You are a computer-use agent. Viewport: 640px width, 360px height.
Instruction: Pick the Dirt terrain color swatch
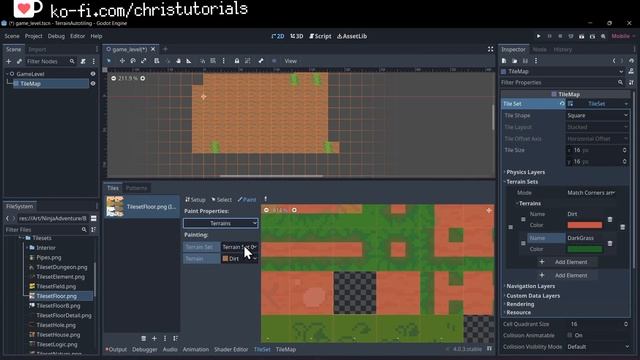tap(584, 225)
